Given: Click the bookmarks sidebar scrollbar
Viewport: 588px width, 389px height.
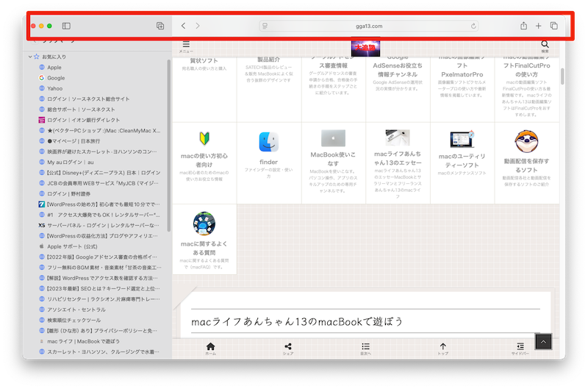Looking at the screenshot, I should [169, 146].
